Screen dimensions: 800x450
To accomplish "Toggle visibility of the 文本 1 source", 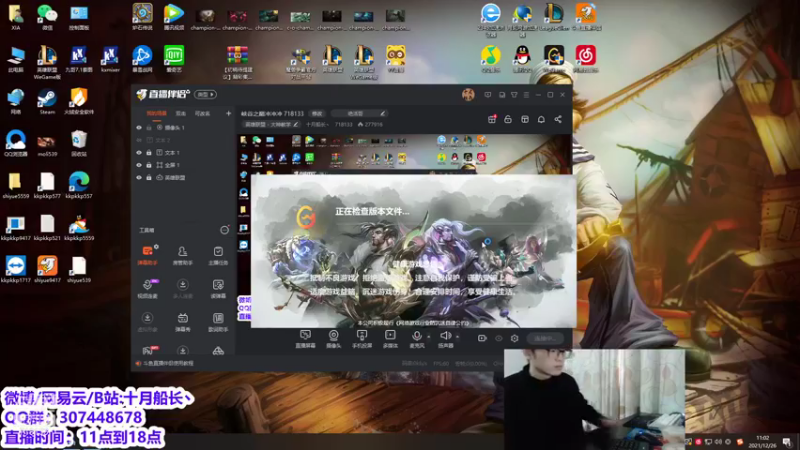I will click(x=139, y=153).
